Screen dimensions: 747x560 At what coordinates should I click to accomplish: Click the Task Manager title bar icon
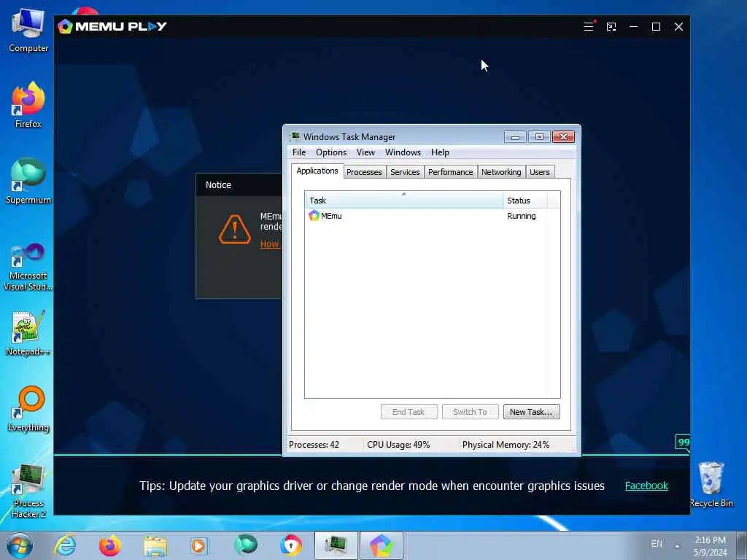295,136
